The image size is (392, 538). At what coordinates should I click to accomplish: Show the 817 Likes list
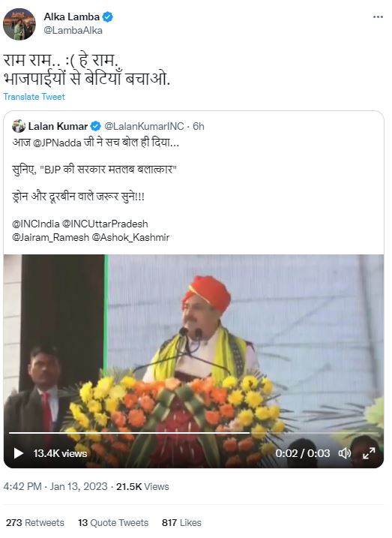[181, 522]
